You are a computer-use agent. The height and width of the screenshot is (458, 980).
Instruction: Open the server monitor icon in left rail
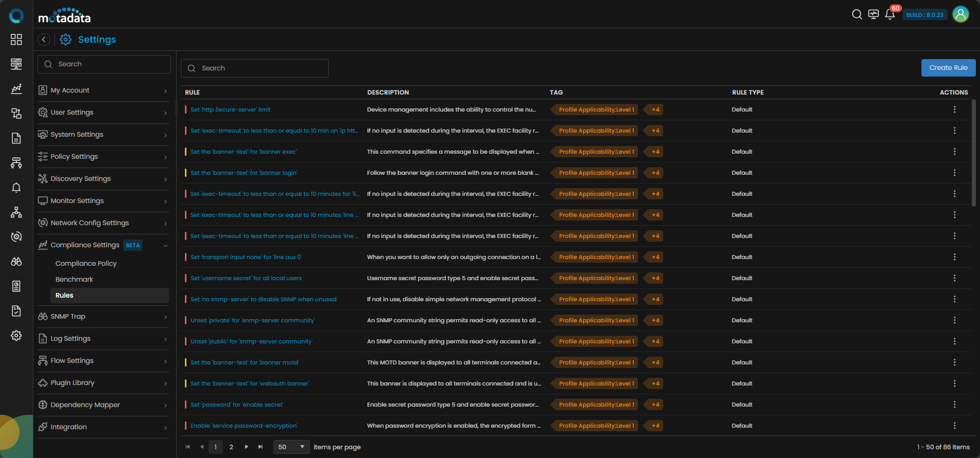click(x=16, y=64)
